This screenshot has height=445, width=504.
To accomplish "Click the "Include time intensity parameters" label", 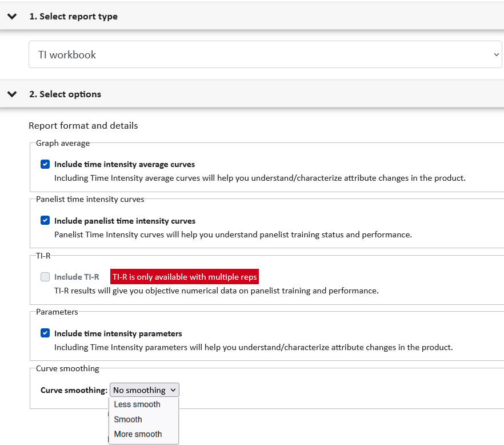I will pyautogui.click(x=118, y=333).
